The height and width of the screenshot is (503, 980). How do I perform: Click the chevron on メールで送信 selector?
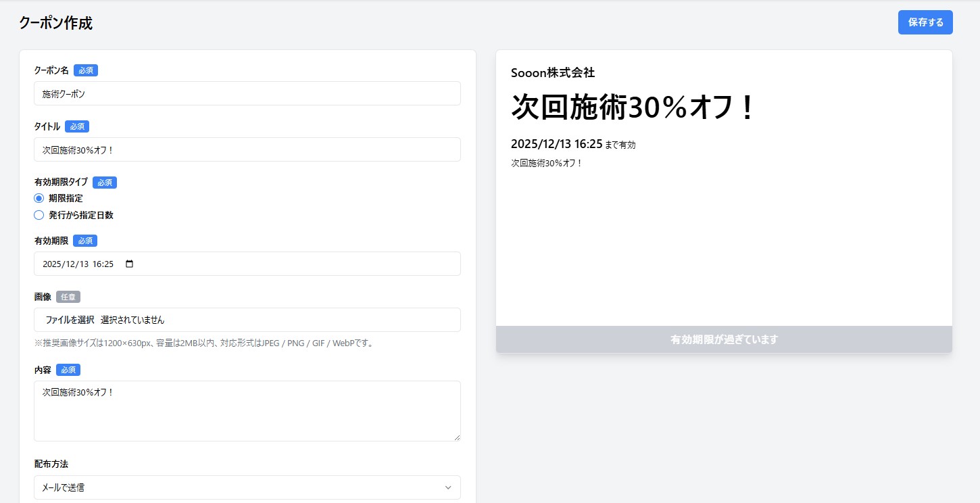(447, 487)
